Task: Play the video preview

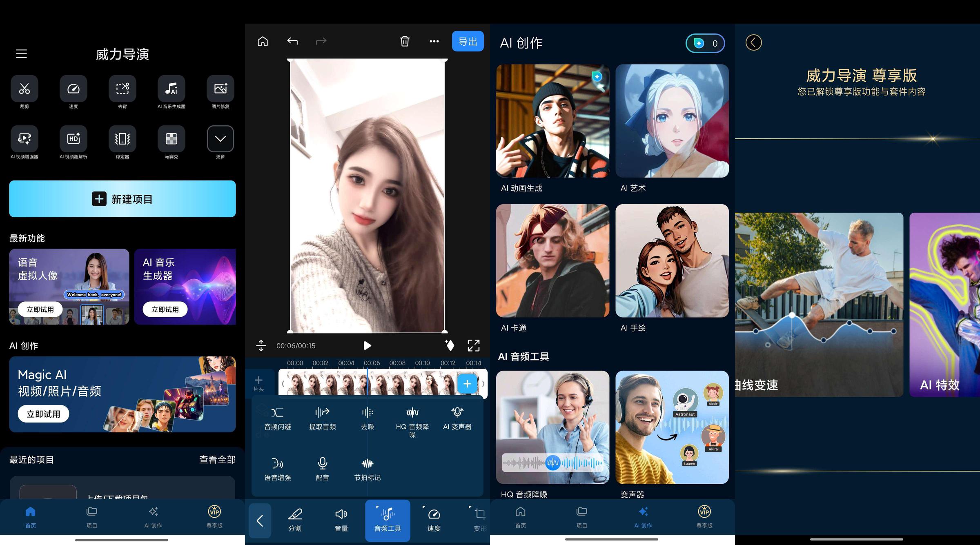Action: 367,346
